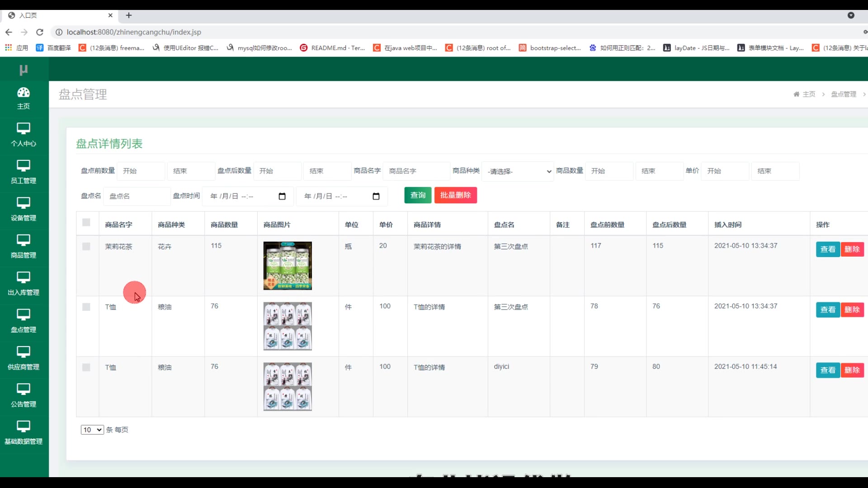Open the bootstrap-select bookmark

coord(550,47)
